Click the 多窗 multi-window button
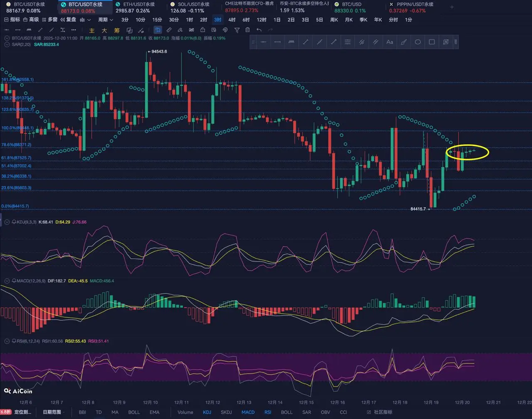532x419 pixels. (x=50, y=20)
